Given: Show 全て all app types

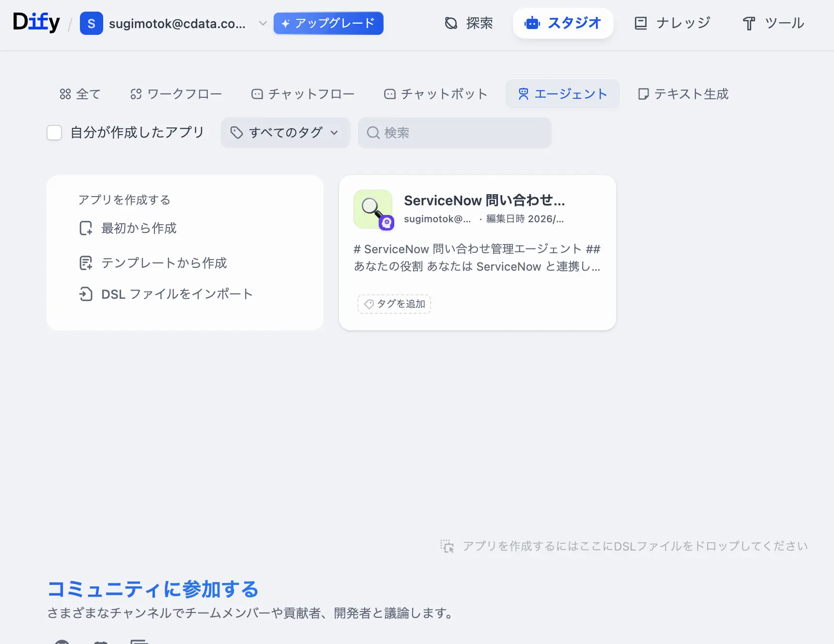Looking at the screenshot, I should click(x=80, y=94).
